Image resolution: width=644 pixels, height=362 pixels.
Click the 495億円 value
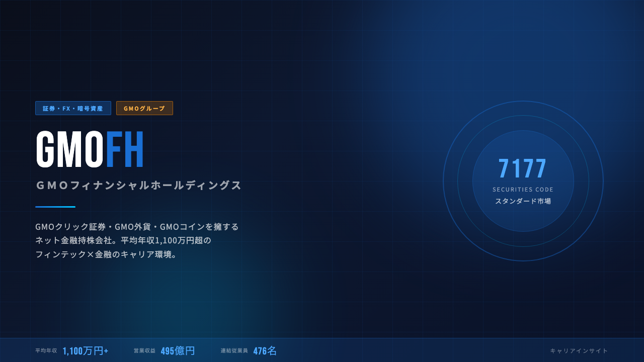click(x=178, y=351)
